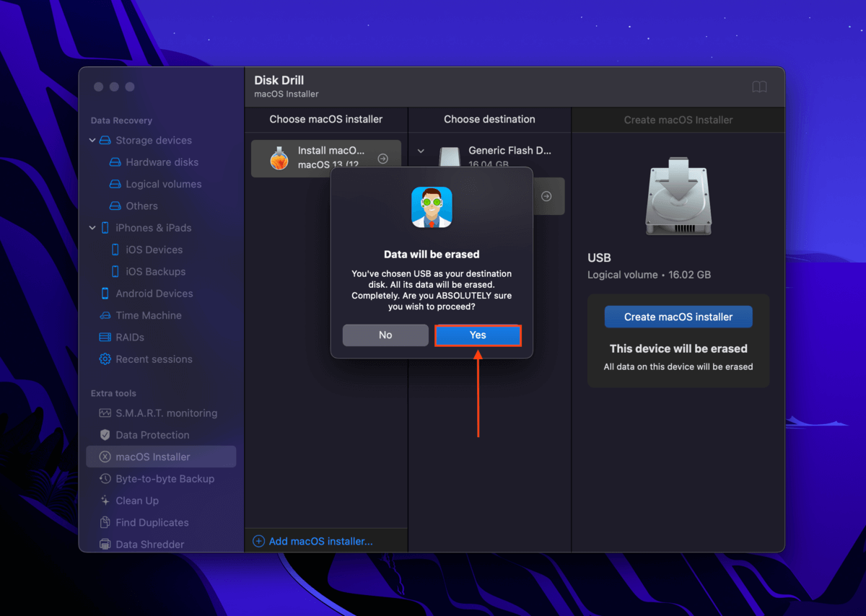This screenshot has width=866, height=616.
Task: Open Logical volumes list
Action: pos(163,184)
